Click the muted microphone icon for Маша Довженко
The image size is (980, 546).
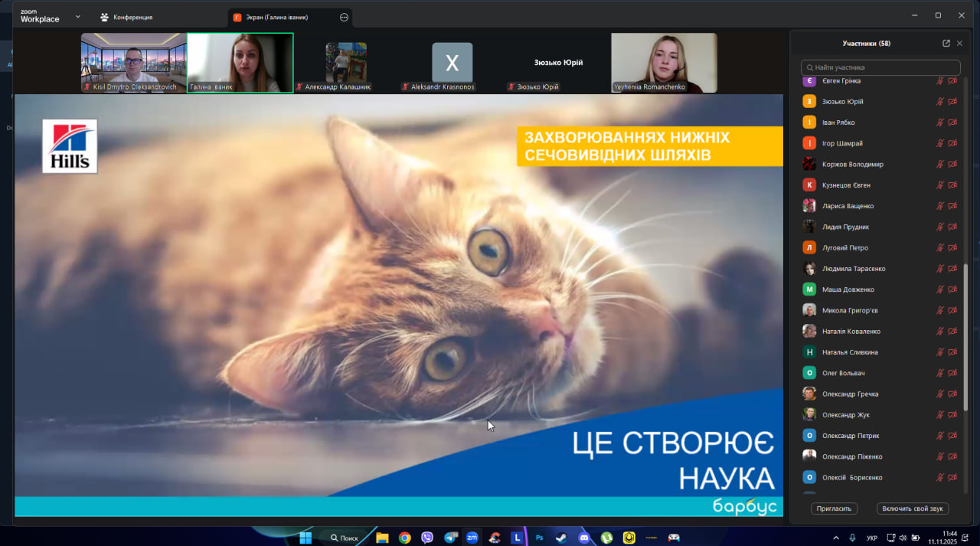coord(939,289)
